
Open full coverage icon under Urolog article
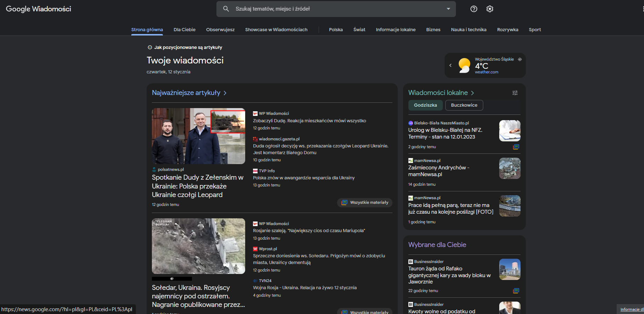(516, 147)
